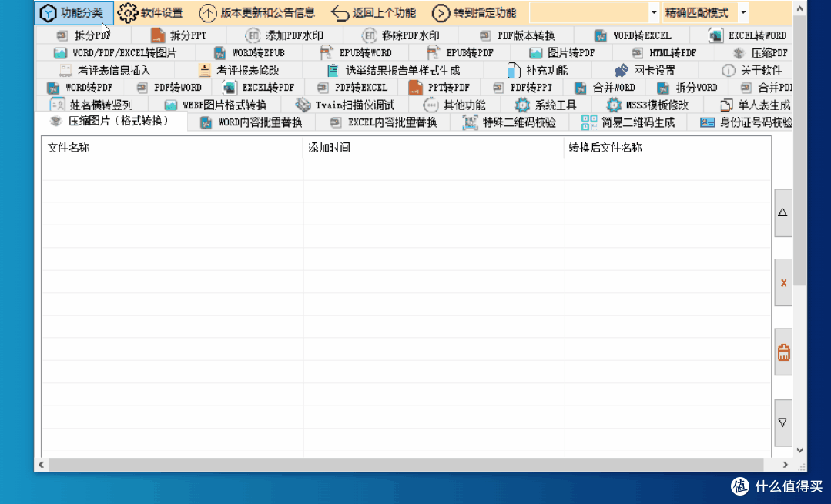Open the EXCEL内容批量替换 tab
This screenshot has height=504, width=831.
point(383,123)
